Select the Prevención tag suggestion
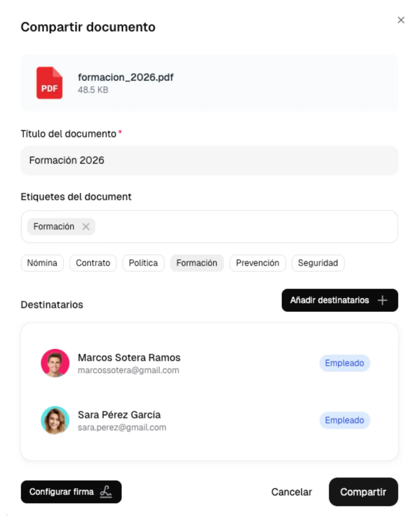The width and height of the screenshot is (420, 526). point(258,263)
